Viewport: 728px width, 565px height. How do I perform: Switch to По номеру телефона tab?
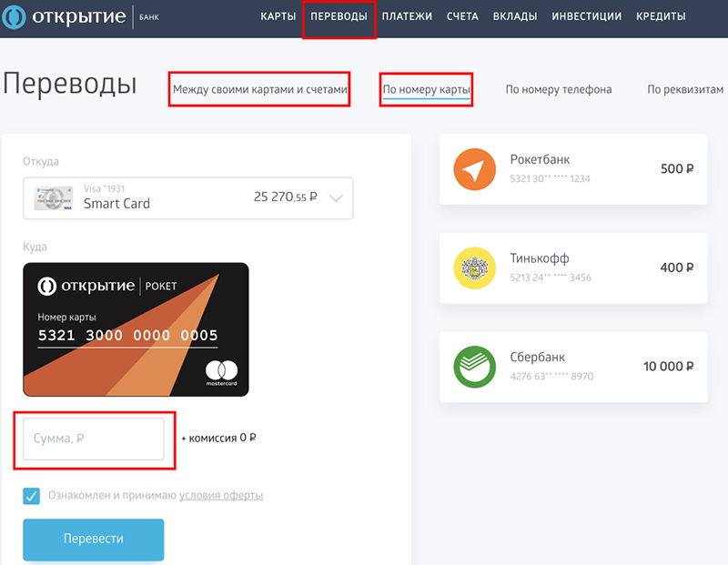coord(559,89)
